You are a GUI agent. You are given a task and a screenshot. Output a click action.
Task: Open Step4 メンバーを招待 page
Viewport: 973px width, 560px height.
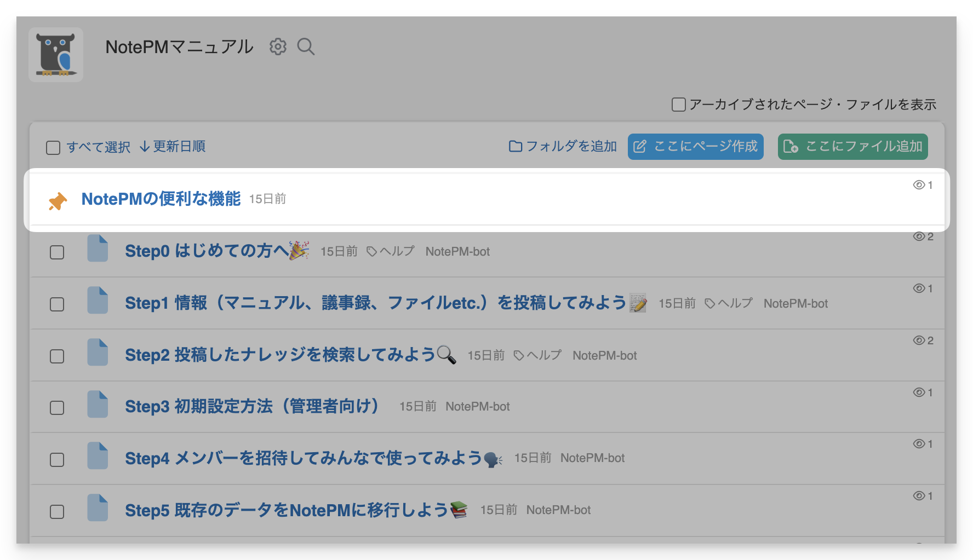tap(313, 458)
